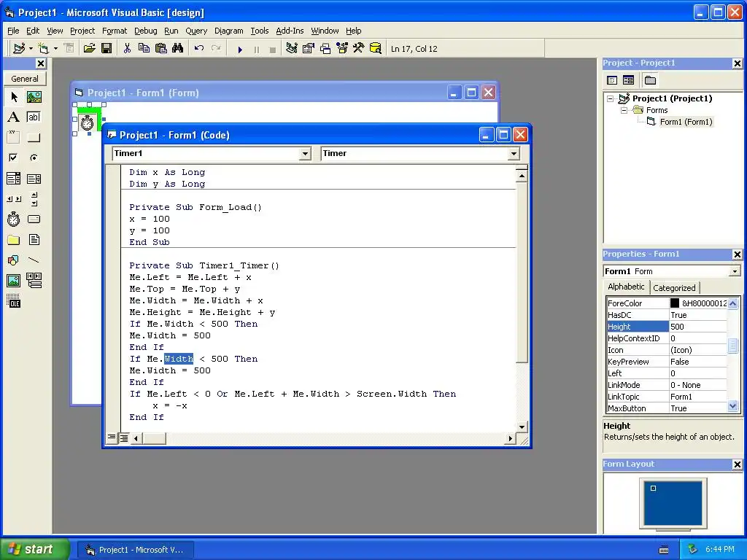Start the program with the Run arrow

(240, 49)
